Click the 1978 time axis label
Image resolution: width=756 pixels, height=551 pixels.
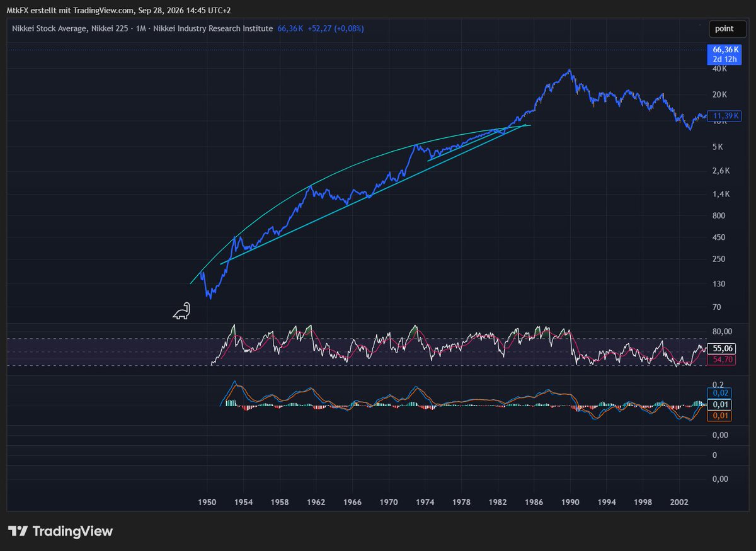click(x=462, y=502)
